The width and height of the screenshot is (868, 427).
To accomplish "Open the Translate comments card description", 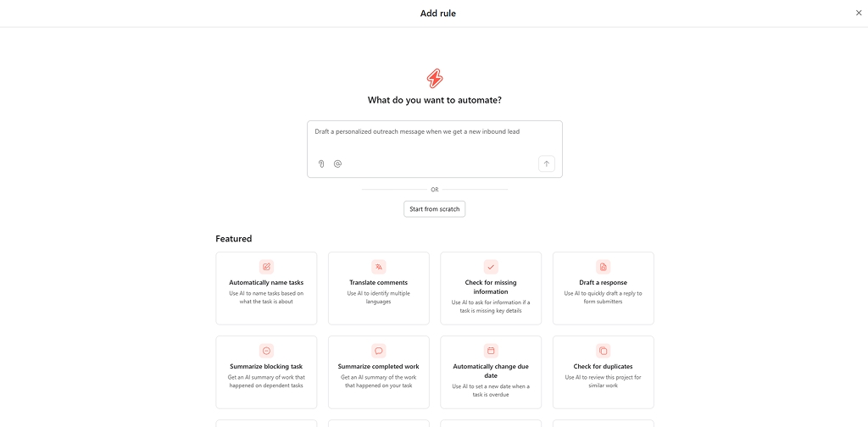I will 379,297.
